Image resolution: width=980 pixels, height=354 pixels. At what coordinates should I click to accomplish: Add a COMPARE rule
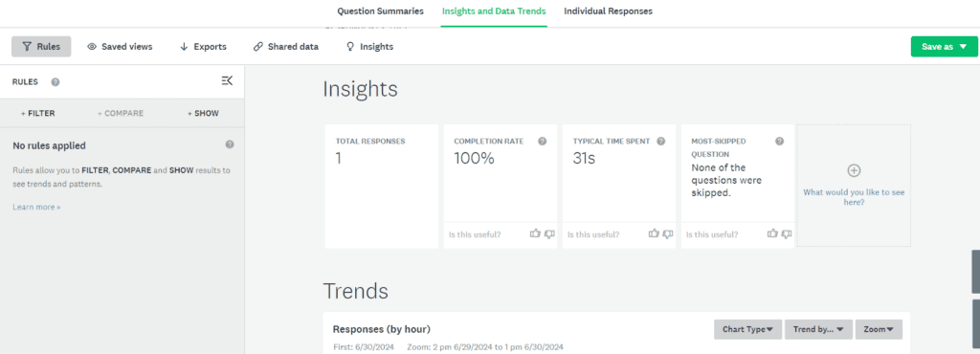tap(121, 114)
